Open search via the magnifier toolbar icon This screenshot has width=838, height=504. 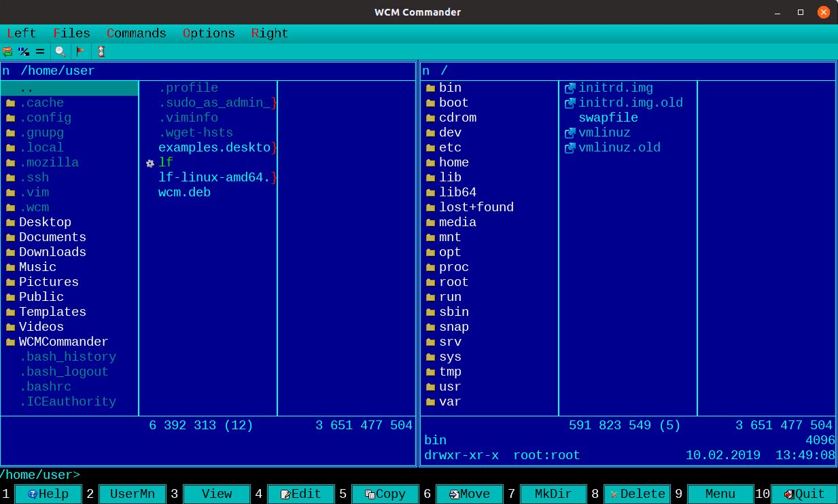coord(59,51)
